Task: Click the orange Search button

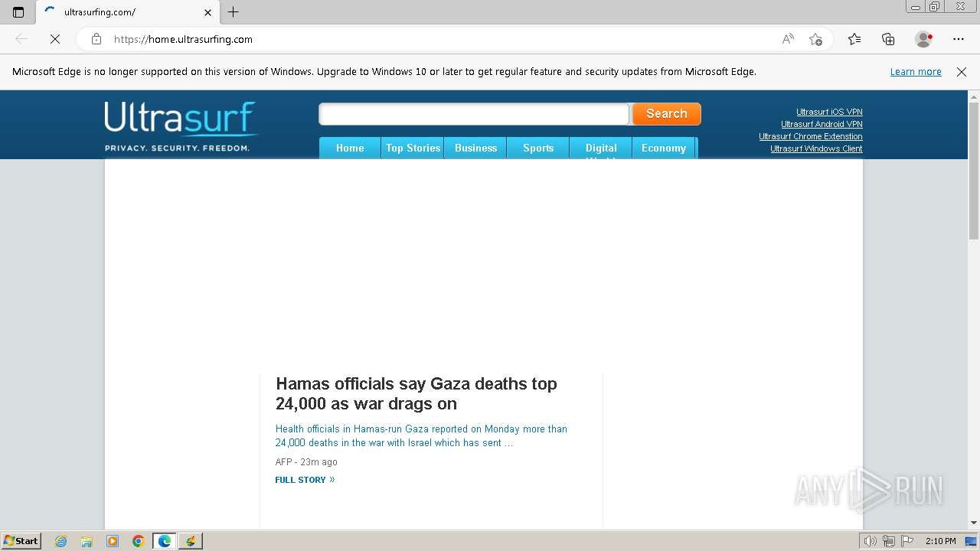Action: [x=667, y=113]
